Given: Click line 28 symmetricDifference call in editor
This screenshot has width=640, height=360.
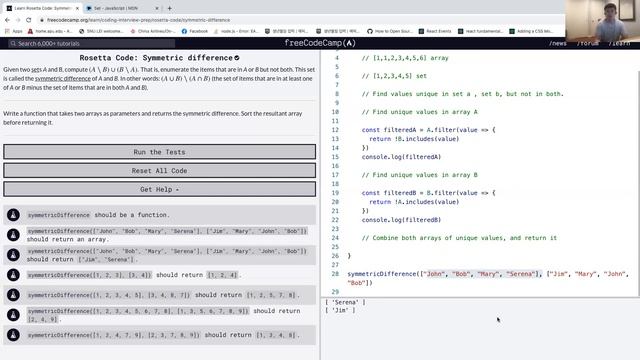Looking at the screenshot, I should point(488,278).
